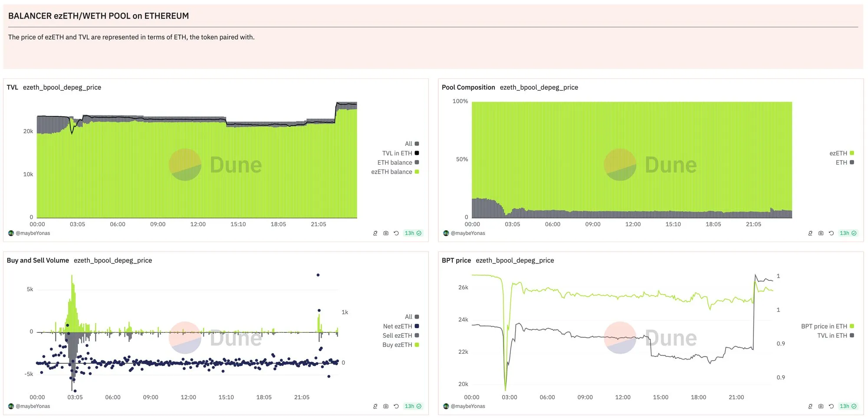Open @maybeYonas profile under the TVL chart

33,233
